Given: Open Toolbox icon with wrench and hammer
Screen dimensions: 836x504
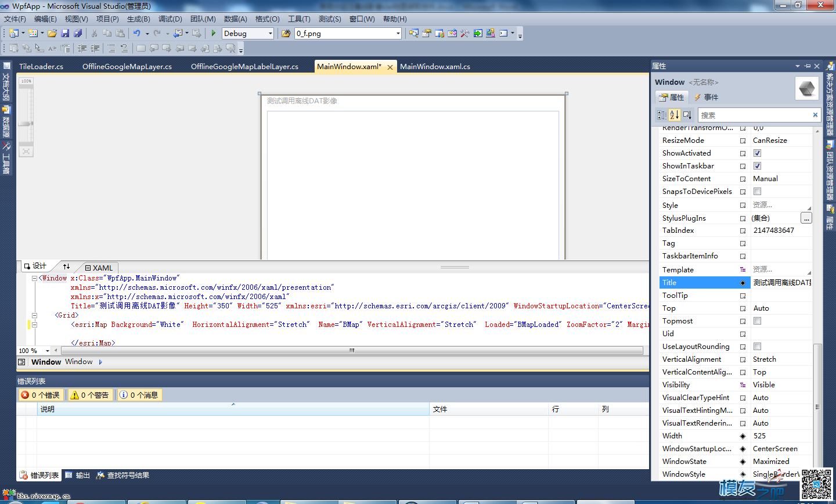Looking at the screenshot, I should point(465,34).
